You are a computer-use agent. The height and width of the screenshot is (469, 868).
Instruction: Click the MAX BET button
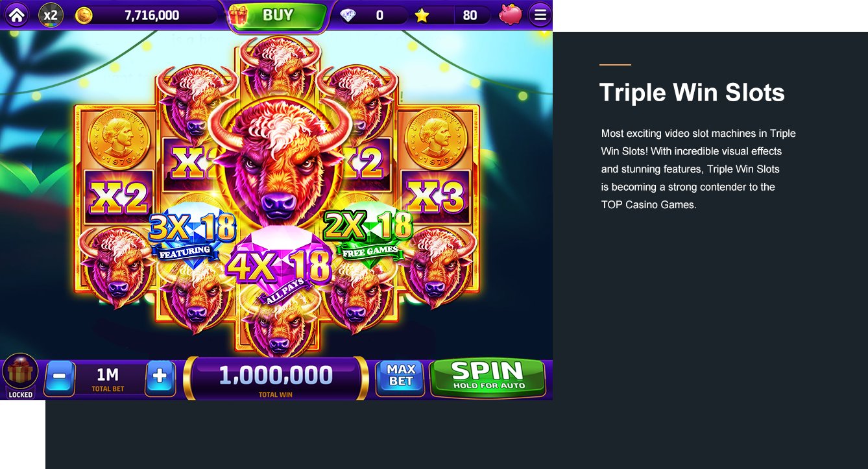pyautogui.click(x=401, y=377)
